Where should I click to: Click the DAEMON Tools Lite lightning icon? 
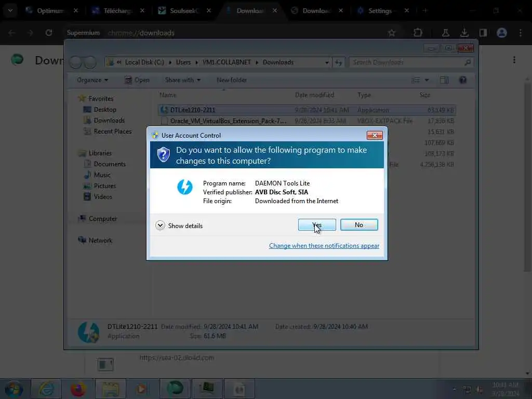pyautogui.click(x=185, y=187)
